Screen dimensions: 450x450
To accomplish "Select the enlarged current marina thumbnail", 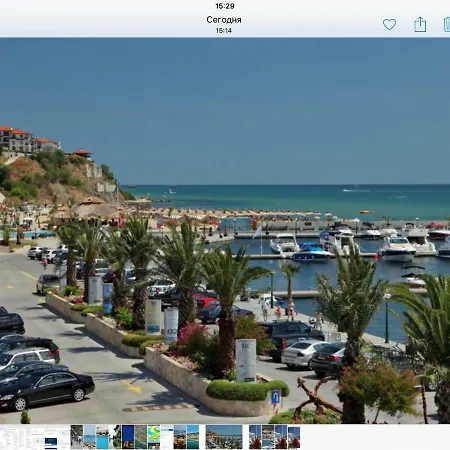I will pyautogui.click(x=224, y=437).
